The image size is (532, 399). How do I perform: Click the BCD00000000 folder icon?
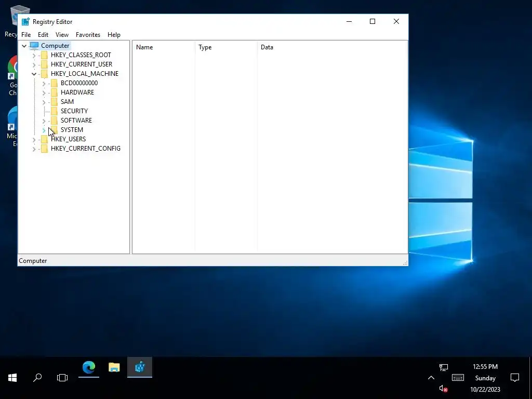[x=54, y=83]
